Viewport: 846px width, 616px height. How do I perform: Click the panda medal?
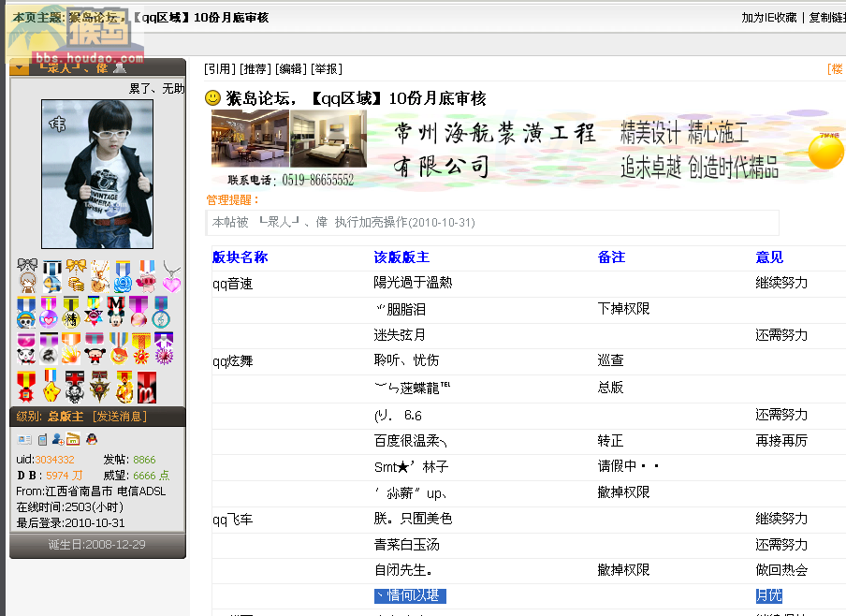click(26, 348)
